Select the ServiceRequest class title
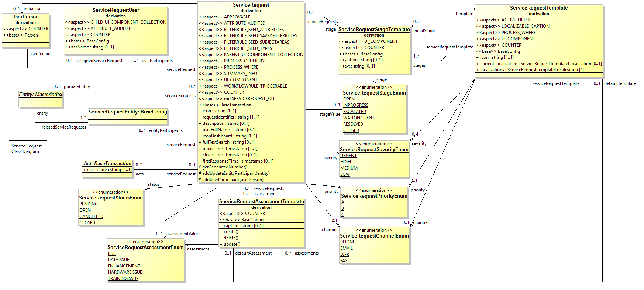The width and height of the screenshot is (644, 290). [251, 5]
